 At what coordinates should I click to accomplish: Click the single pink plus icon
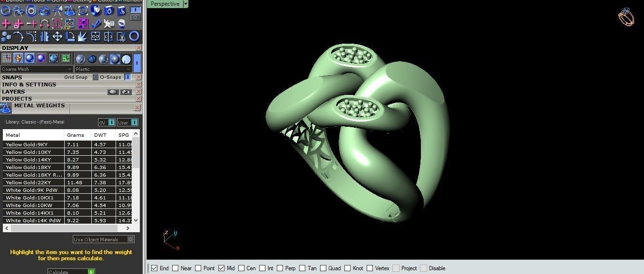coord(6,23)
